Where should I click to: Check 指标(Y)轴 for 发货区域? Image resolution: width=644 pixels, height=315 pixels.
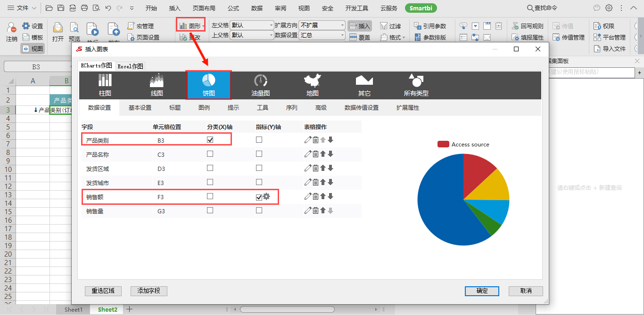pyautogui.click(x=259, y=168)
